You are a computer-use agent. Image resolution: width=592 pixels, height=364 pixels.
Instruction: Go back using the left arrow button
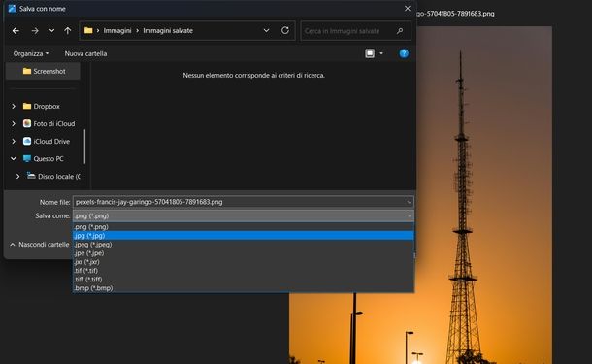pyautogui.click(x=16, y=31)
